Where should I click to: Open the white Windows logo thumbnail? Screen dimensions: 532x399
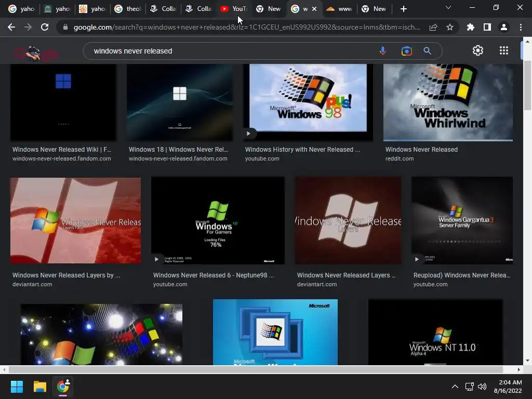(179, 102)
